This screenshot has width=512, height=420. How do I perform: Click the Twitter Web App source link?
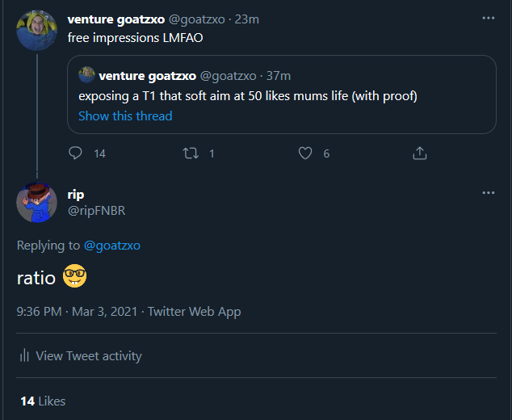(x=194, y=312)
